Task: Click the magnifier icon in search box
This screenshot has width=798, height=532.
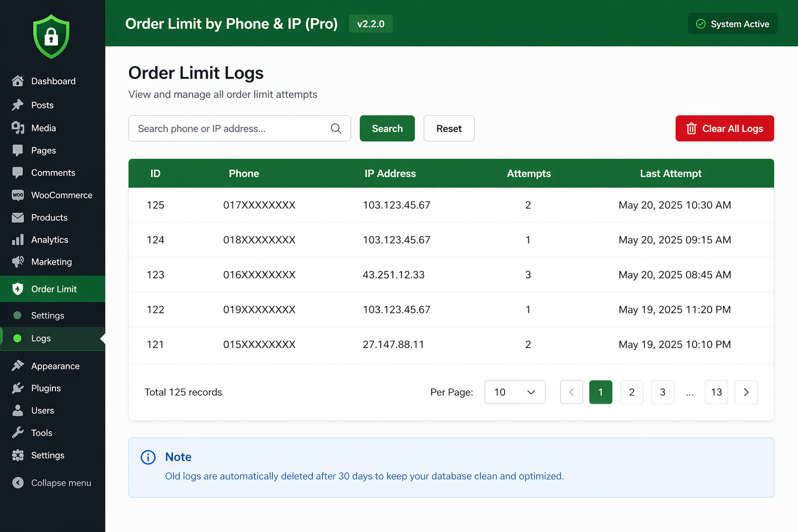Action: point(336,128)
